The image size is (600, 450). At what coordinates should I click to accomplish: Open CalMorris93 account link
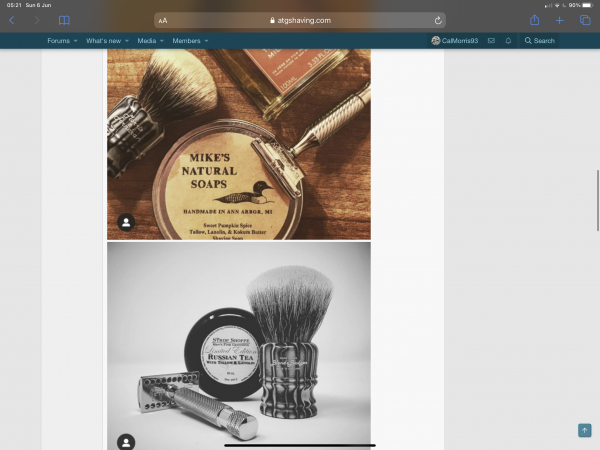point(455,41)
